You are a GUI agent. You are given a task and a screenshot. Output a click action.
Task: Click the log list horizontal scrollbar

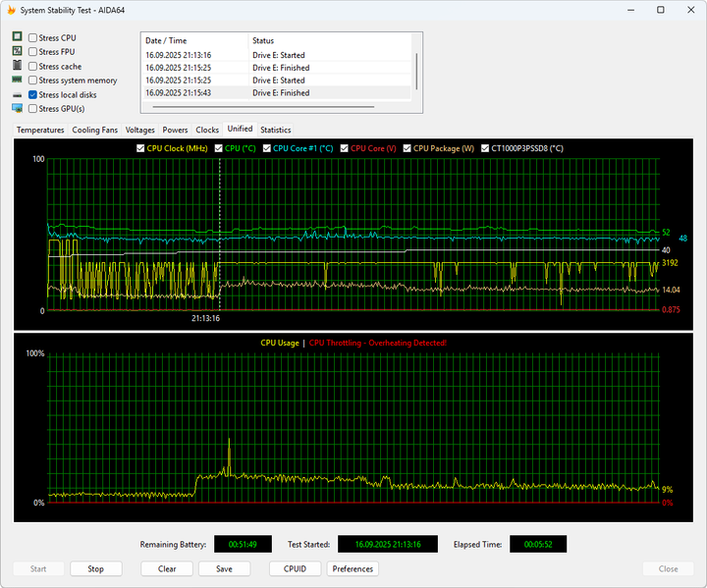pyautogui.click(x=263, y=107)
